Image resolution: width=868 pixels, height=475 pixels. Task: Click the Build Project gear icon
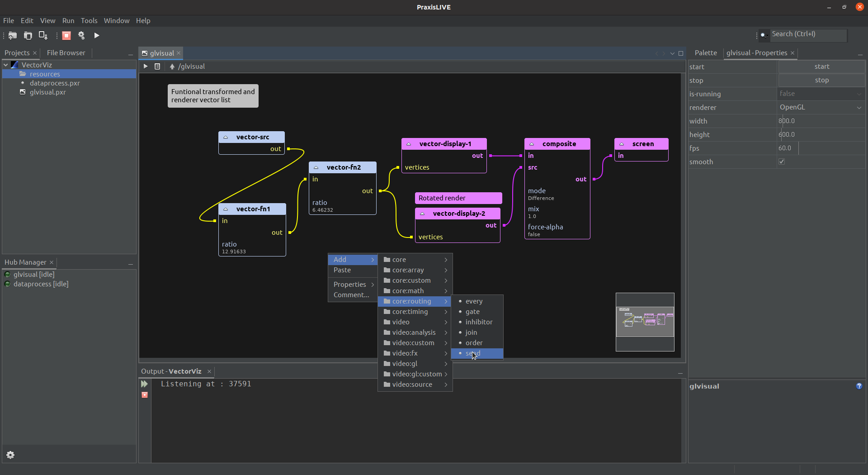(x=81, y=35)
